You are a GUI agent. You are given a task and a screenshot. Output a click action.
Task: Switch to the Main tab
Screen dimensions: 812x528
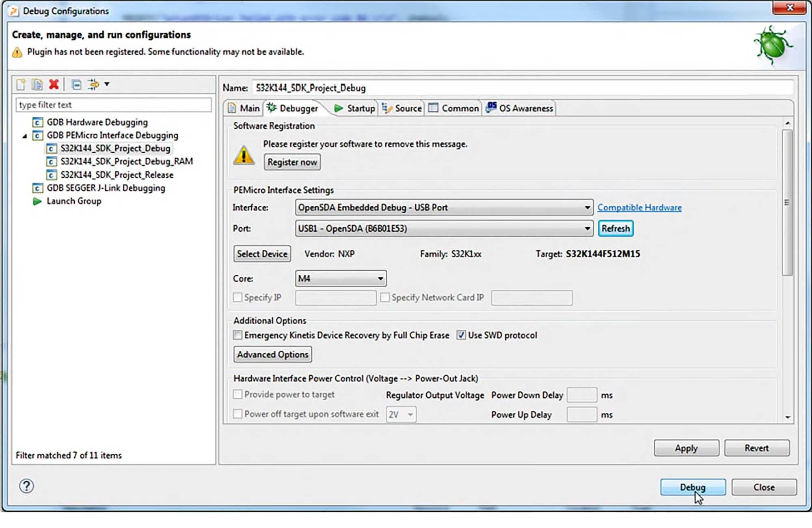coord(244,108)
